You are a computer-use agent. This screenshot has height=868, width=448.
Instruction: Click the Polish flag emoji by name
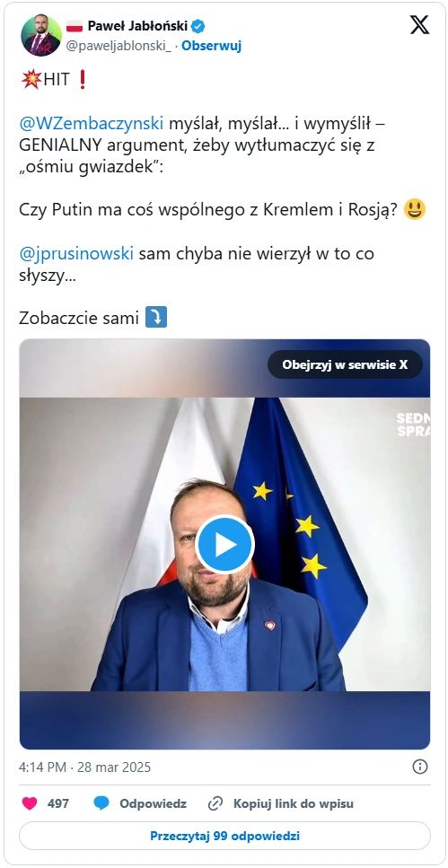pyautogui.click(x=75, y=25)
